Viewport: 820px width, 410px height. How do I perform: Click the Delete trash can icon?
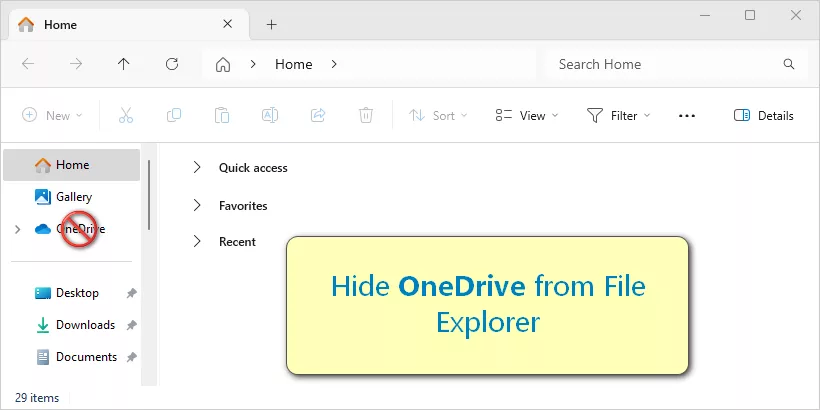coord(366,115)
